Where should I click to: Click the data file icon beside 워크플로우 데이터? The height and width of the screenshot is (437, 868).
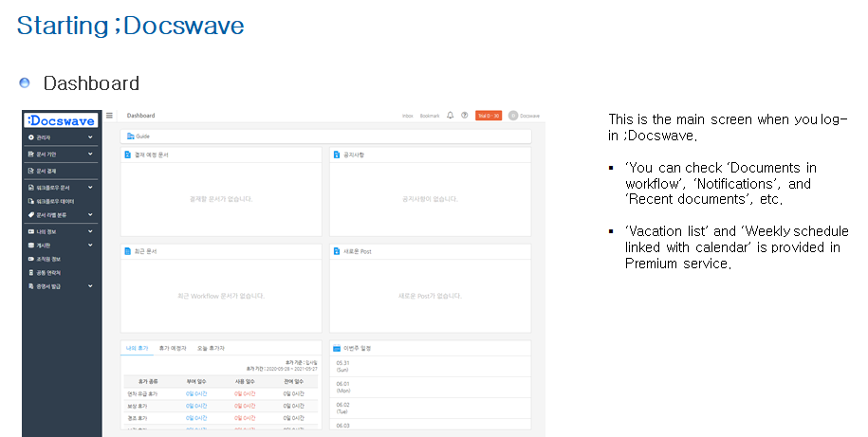[31, 201]
